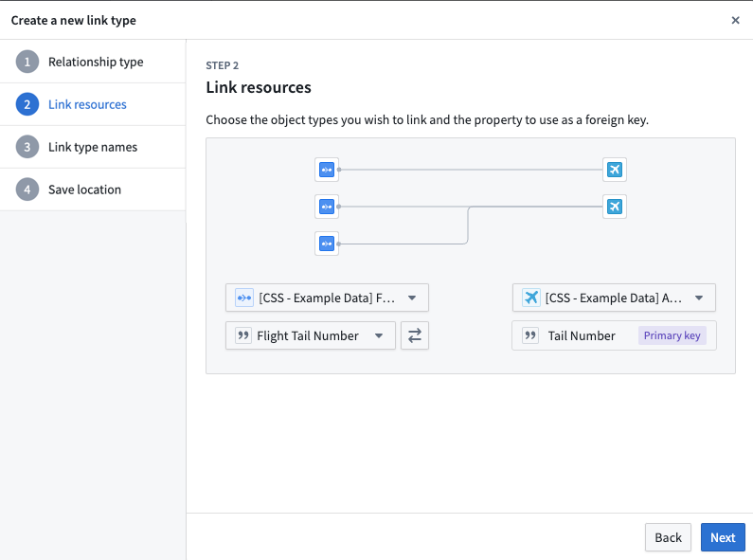Expand the Flight Tail Number property dropdown

(311, 335)
